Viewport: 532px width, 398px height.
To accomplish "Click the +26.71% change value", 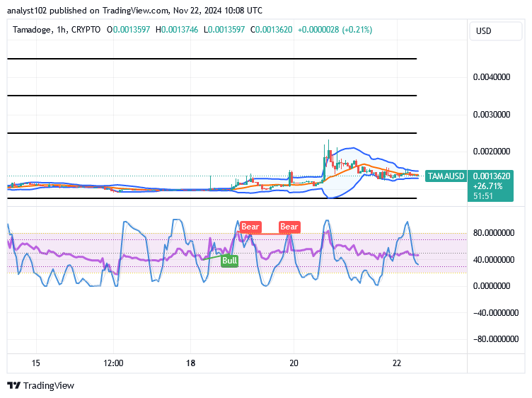I will pyautogui.click(x=487, y=186).
